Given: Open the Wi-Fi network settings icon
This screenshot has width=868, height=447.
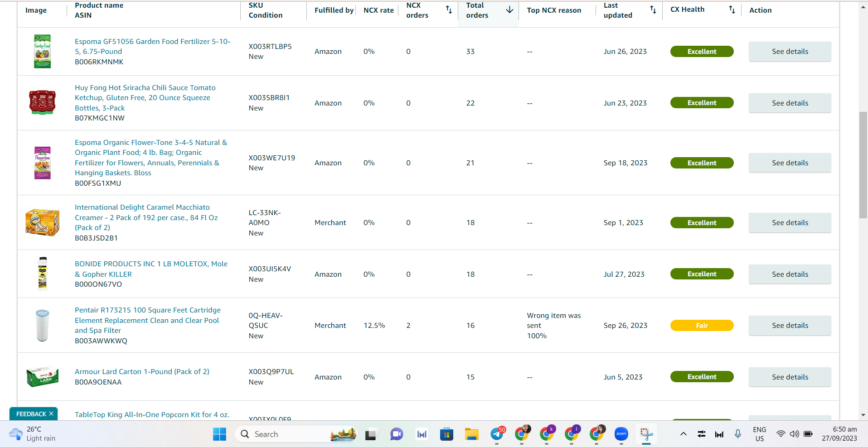Looking at the screenshot, I should [x=781, y=434].
